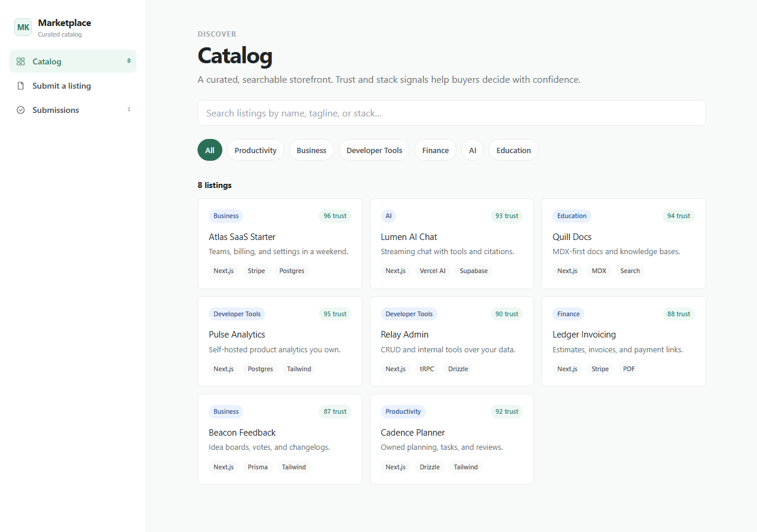Click Finance tag on Ledger Invoicing card
Image resolution: width=757 pixels, height=532 pixels.
click(568, 314)
